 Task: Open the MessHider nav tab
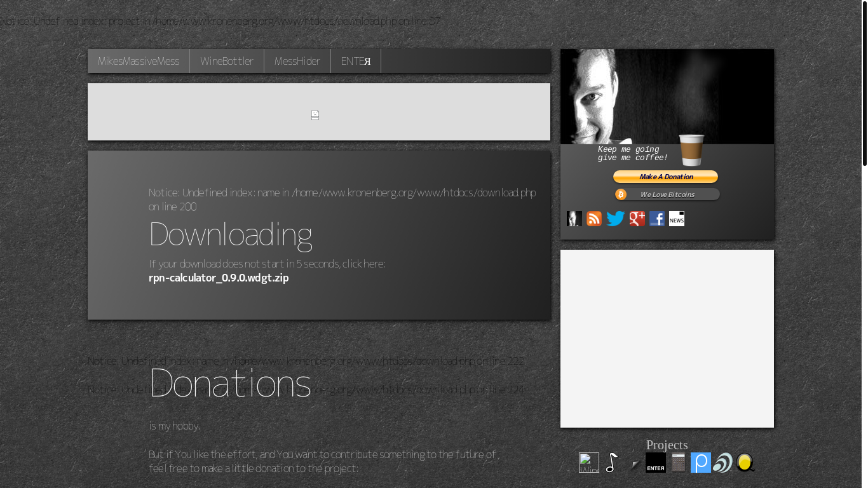point(297,61)
